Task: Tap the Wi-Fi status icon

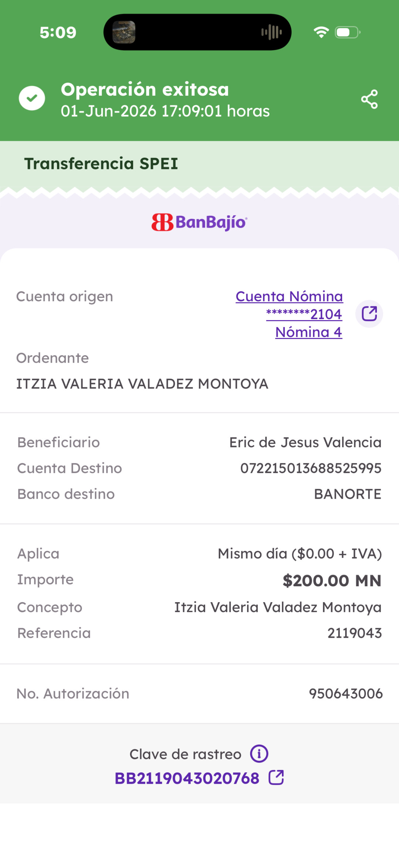Action: [x=321, y=32]
